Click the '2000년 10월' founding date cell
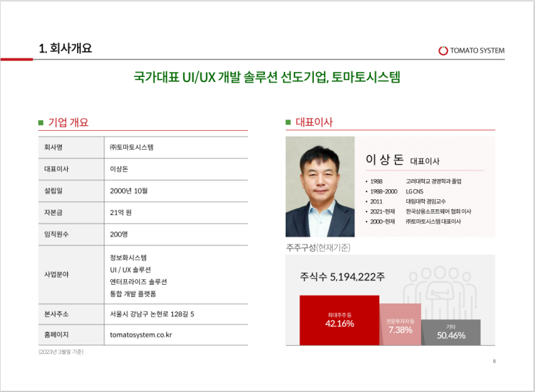Image resolution: width=535 pixels, height=392 pixels. (x=176, y=191)
